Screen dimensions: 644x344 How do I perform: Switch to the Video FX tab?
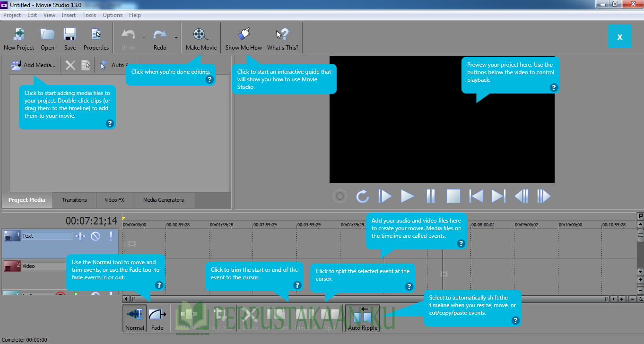(x=114, y=200)
